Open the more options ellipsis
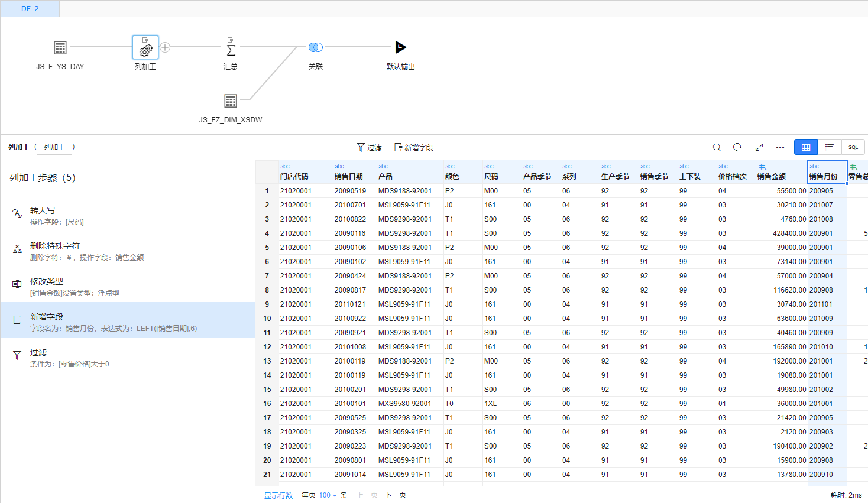 point(780,147)
